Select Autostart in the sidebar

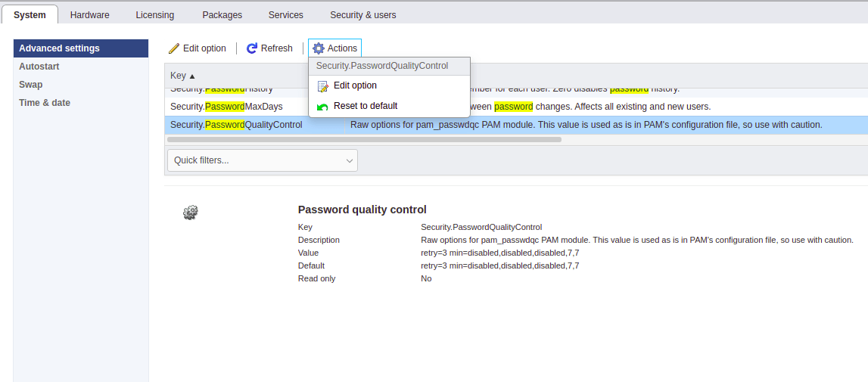pos(39,67)
